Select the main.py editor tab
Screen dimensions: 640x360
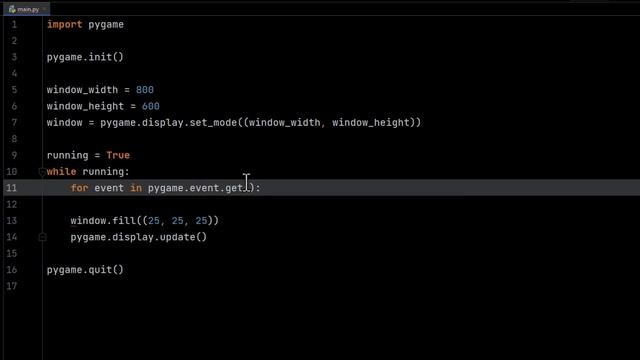[27, 9]
